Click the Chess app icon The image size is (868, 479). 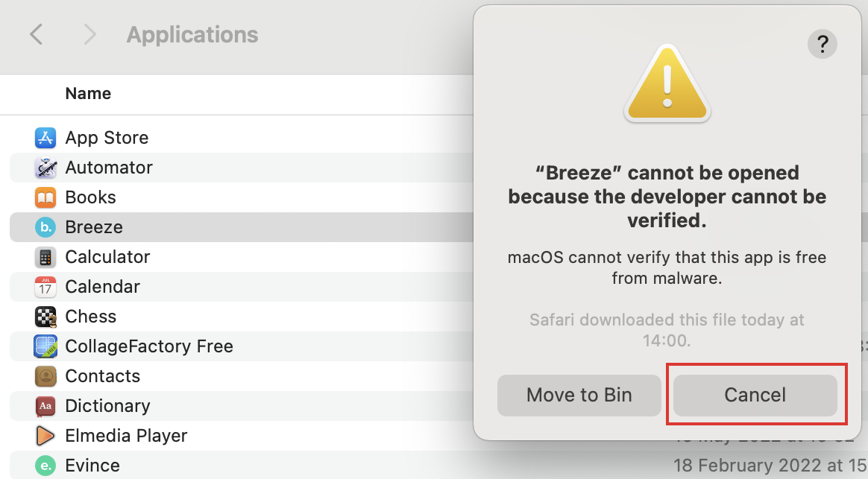tap(46, 317)
